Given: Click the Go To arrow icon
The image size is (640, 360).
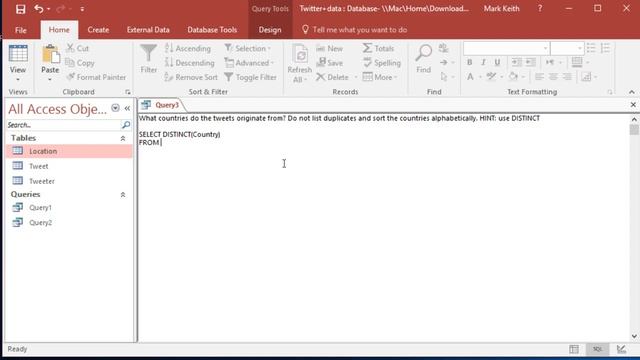Looking at the screenshot, I should tap(444, 62).
